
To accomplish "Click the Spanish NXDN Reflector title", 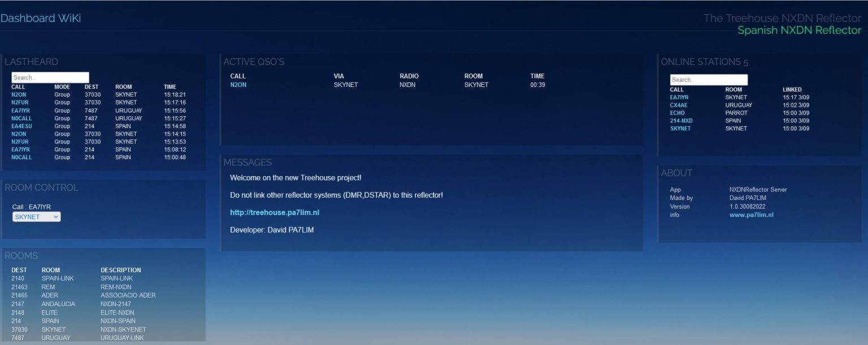I will [x=799, y=30].
